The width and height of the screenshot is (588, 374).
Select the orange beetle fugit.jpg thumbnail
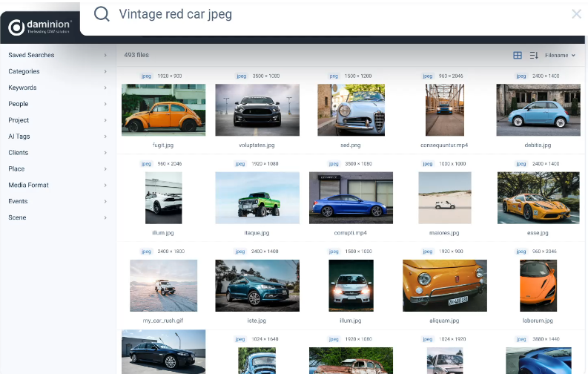(x=163, y=110)
